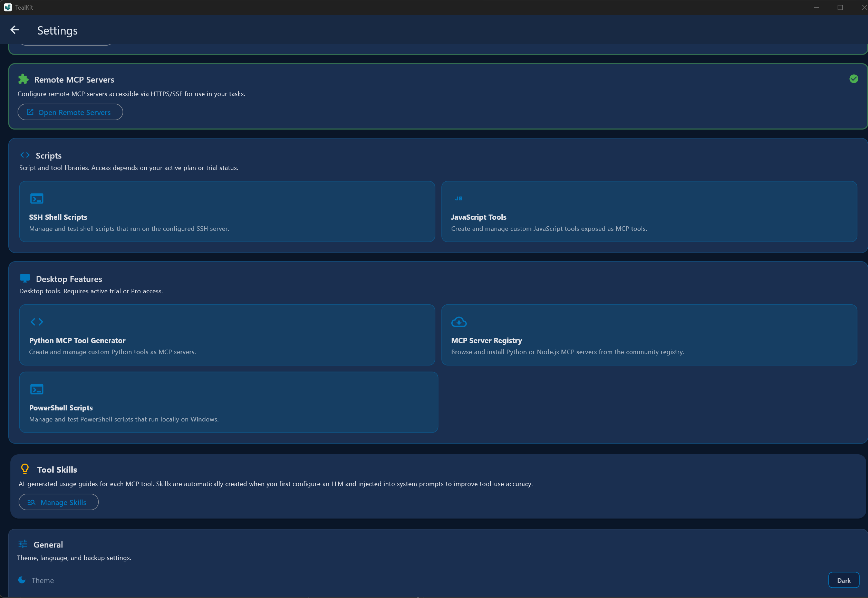Click the Scripts section heading
Viewport: 868px width, 598px height.
click(49, 155)
